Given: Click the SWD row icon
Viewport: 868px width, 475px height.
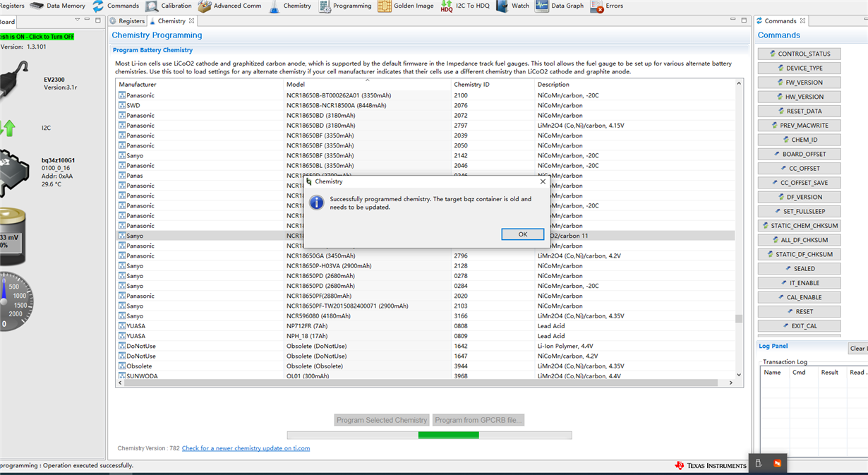Looking at the screenshot, I should click(x=122, y=105).
